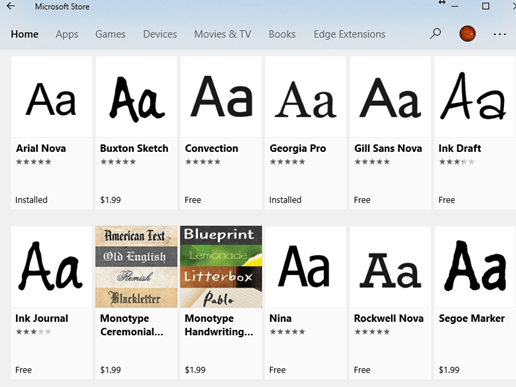Open the Devices tab
Image resolution: width=516 pixels, height=387 pixels.
click(160, 34)
